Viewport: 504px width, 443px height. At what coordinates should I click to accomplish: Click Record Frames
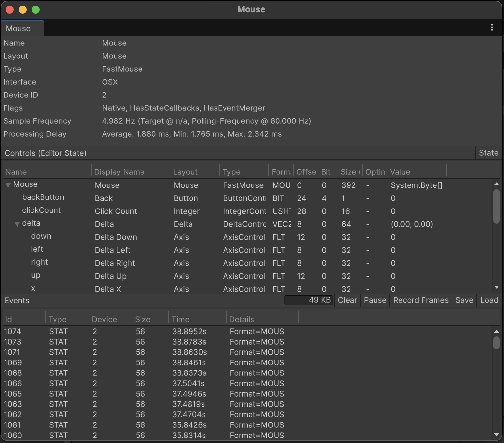click(x=420, y=300)
